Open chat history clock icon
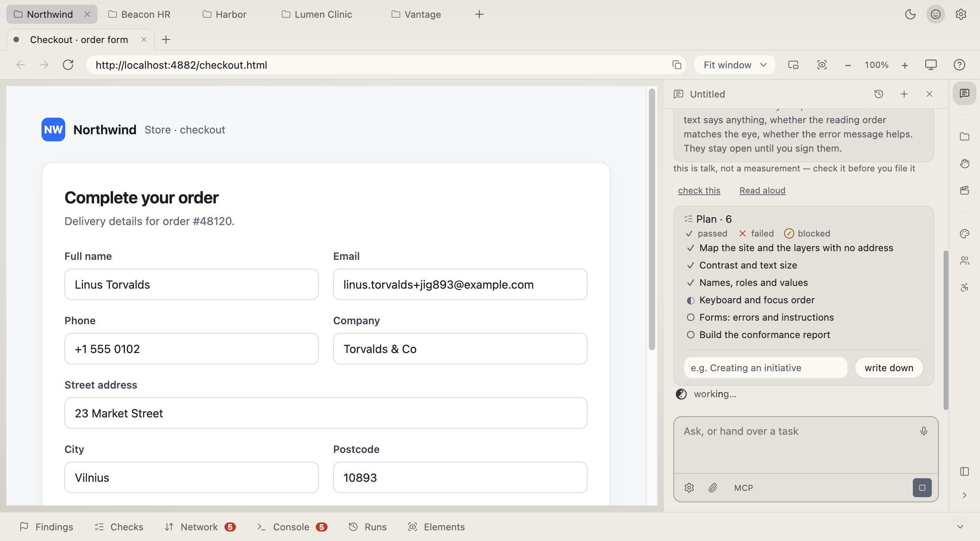The image size is (980, 541). coord(878,94)
